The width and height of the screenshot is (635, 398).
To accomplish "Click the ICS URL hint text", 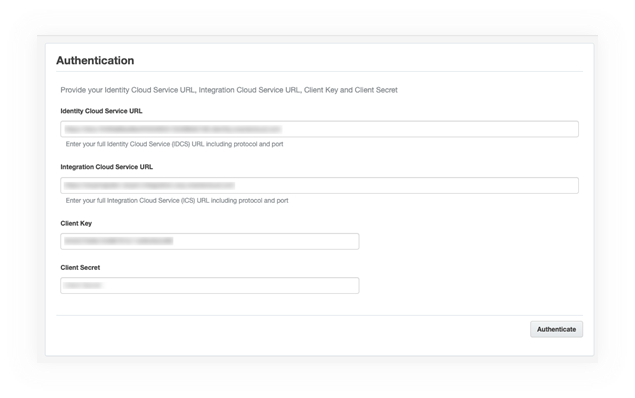I will 177,200.
